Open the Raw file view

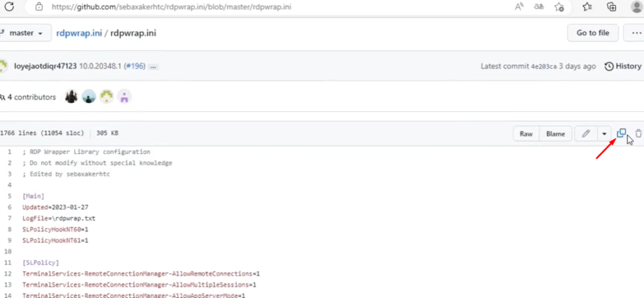[526, 134]
